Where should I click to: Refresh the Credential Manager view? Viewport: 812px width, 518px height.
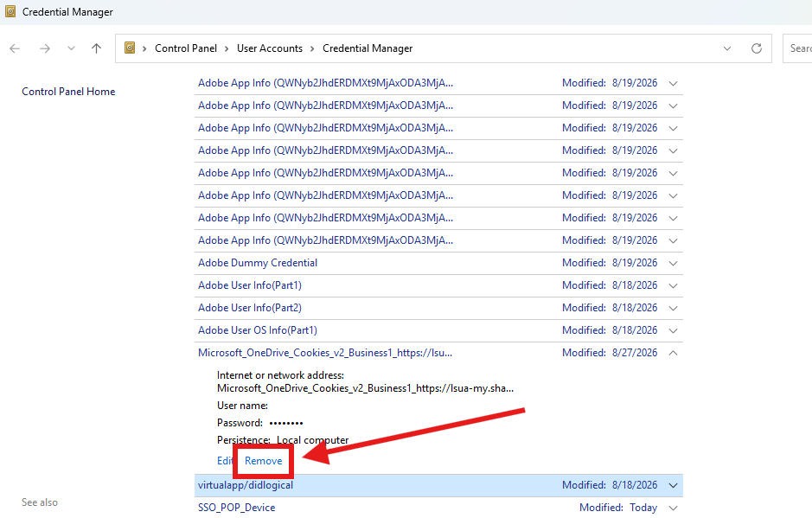(757, 48)
